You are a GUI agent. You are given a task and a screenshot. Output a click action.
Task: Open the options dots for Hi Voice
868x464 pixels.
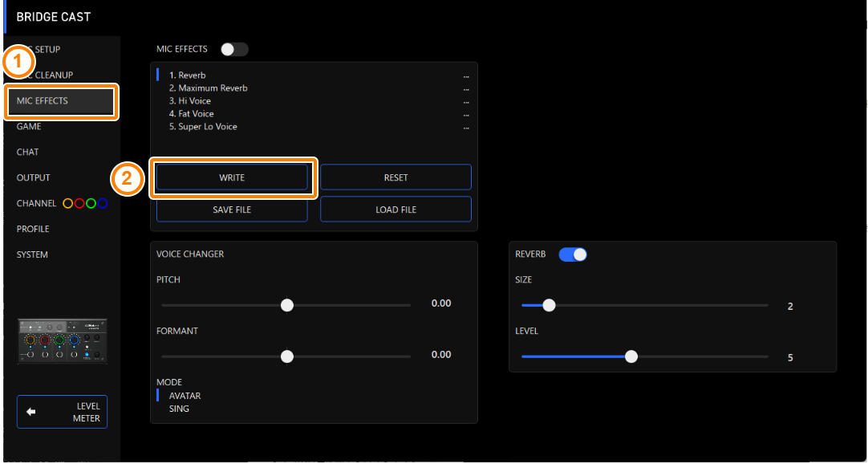466,103
